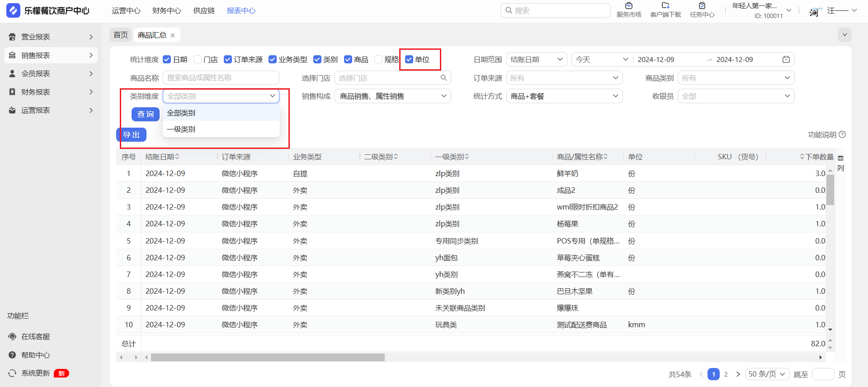
Task: Open the 报表中心 top menu
Action: point(241,10)
